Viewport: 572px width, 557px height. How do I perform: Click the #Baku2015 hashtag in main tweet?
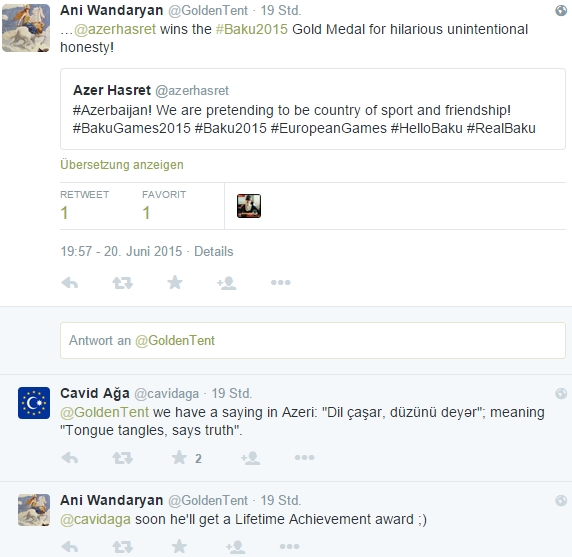coord(252,29)
